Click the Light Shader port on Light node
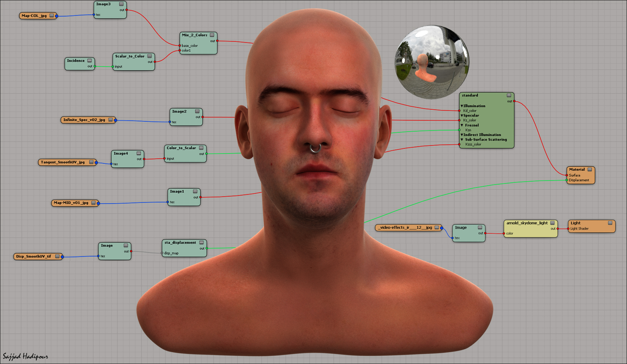 click(x=568, y=229)
